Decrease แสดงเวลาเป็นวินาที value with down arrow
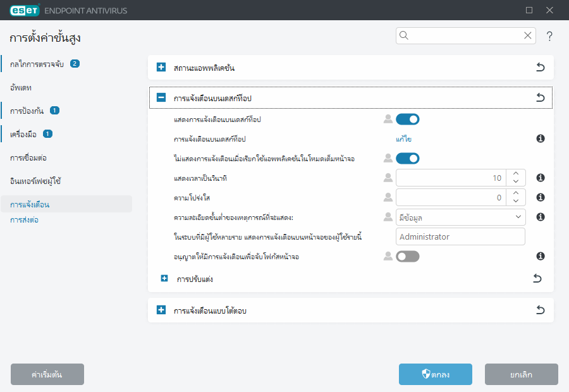This screenshot has width=569, height=392. tap(516, 181)
